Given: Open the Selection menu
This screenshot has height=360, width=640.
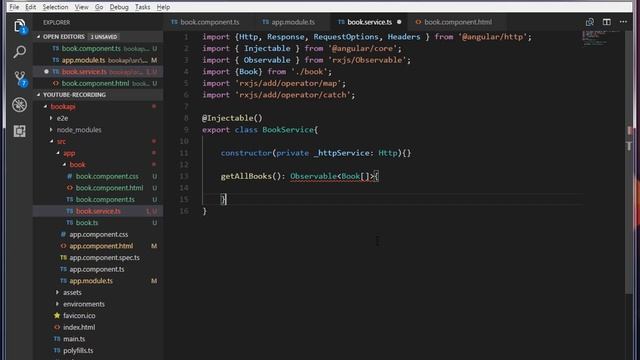Looking at the screenshot, I should (55, 7).
